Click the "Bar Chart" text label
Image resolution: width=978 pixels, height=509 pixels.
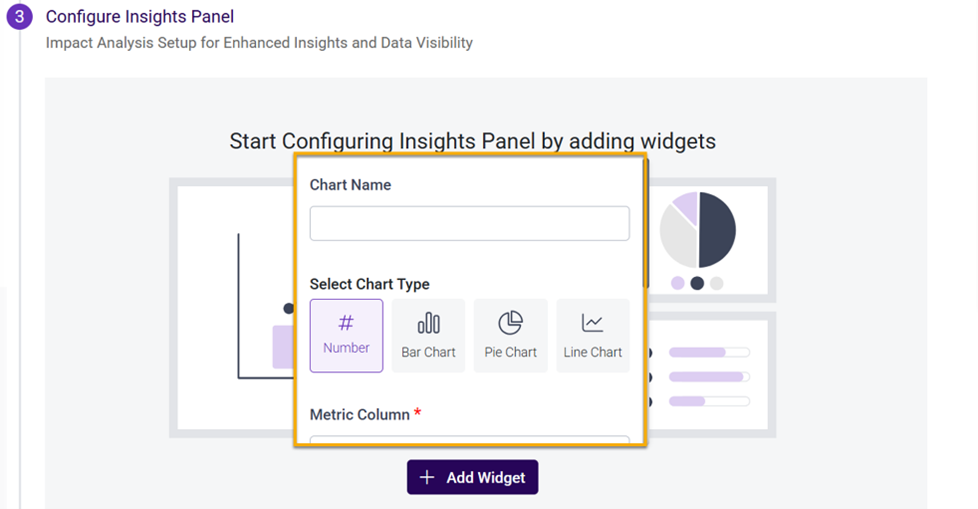coord(428,352)
